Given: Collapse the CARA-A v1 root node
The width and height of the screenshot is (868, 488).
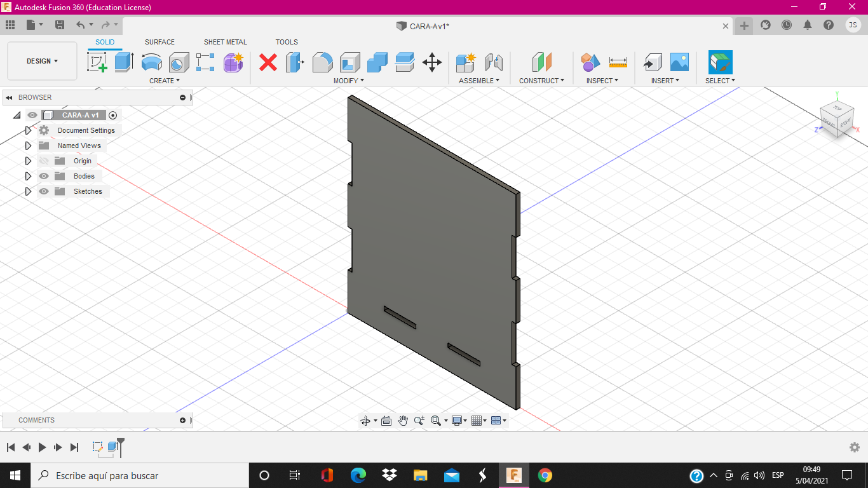Looking at the screenshot, I should pos(17,115).
